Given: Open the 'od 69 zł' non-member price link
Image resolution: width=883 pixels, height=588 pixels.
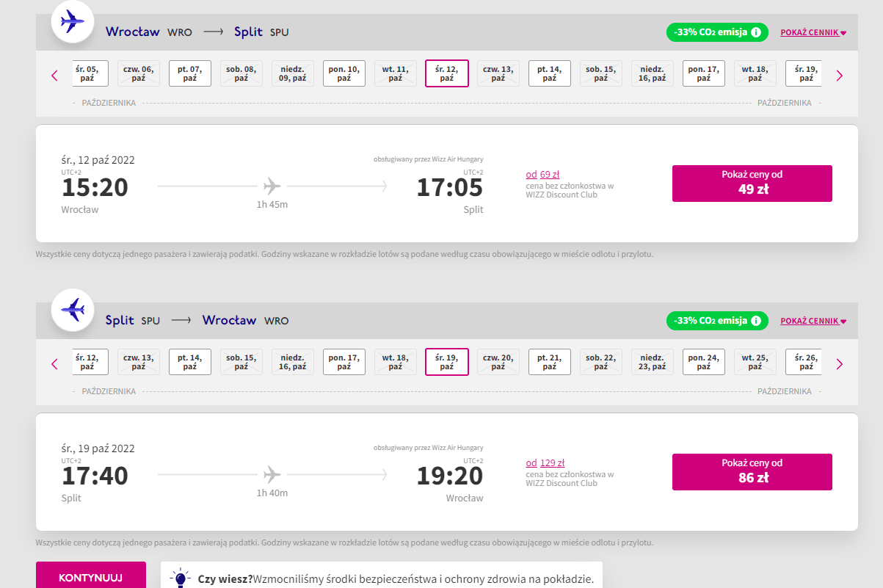Looking at the screenshot, I should tap(542, 175).
